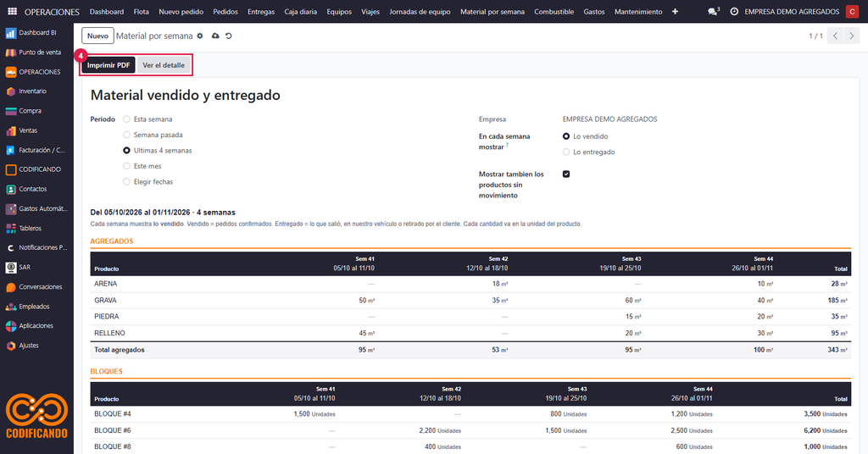Click Imprimir PDF button
Screen dimensions: 868x454
point(108,65)
